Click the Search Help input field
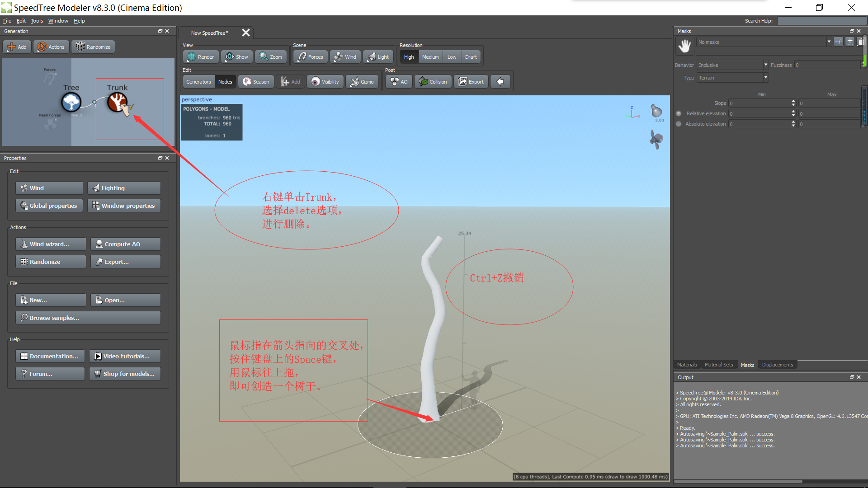 [822, 20]
